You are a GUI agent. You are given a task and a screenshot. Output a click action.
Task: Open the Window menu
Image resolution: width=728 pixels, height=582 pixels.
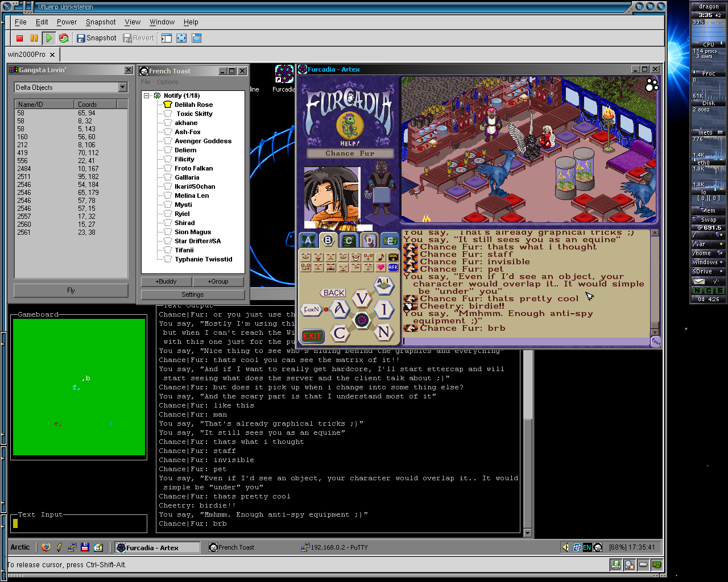click(162, 22)
